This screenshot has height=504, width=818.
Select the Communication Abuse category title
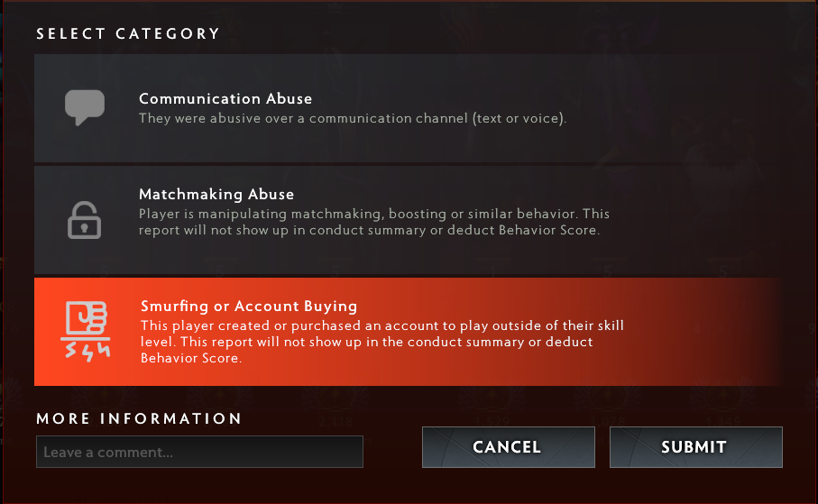pyautogui.click(x=225, y=98)
